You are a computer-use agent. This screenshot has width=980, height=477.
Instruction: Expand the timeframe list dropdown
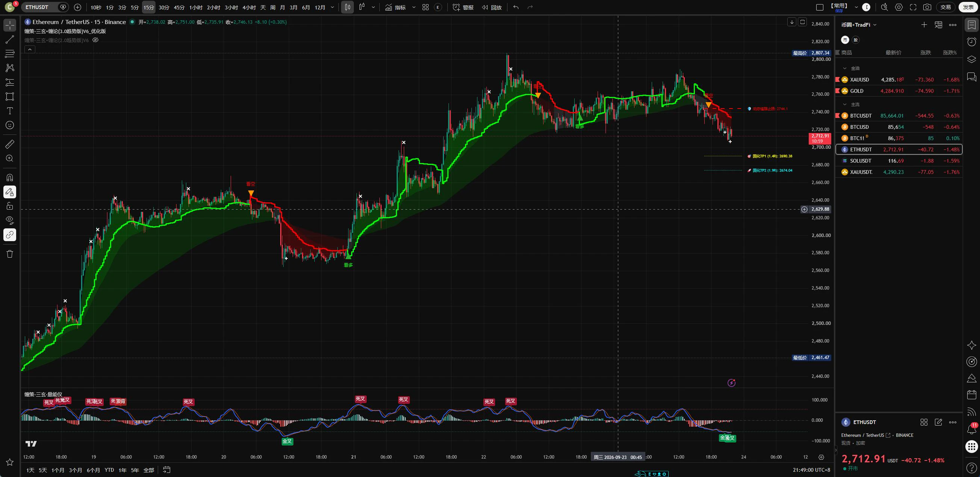click(332, 7)
